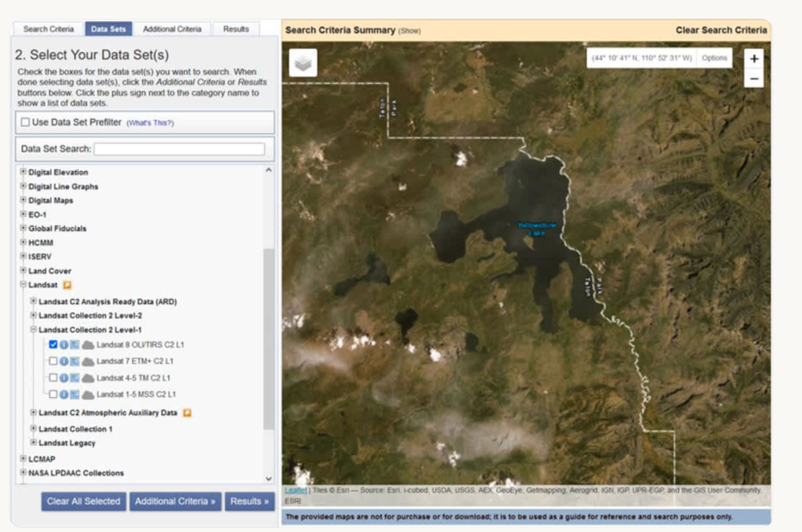Screen dimensions: 802x532
Task: Click into the Data Set Search field
Action: click(x=179, y=149)
